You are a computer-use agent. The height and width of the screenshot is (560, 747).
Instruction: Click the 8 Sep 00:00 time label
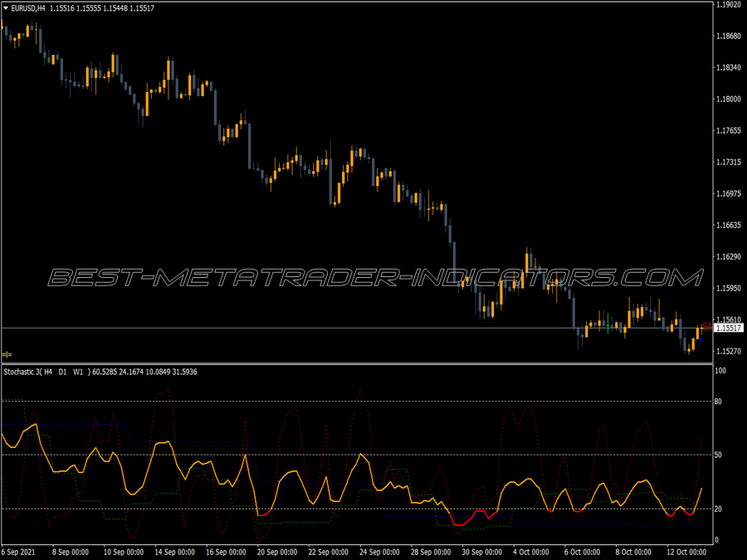71,552
